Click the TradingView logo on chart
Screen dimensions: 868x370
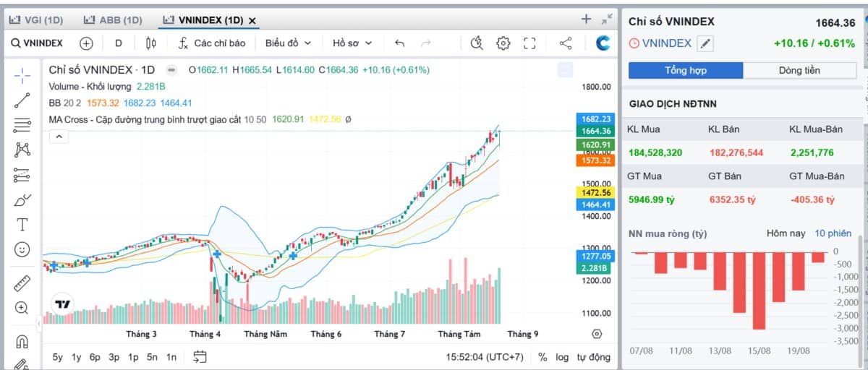pyautogui.click(x=63, y=304)
